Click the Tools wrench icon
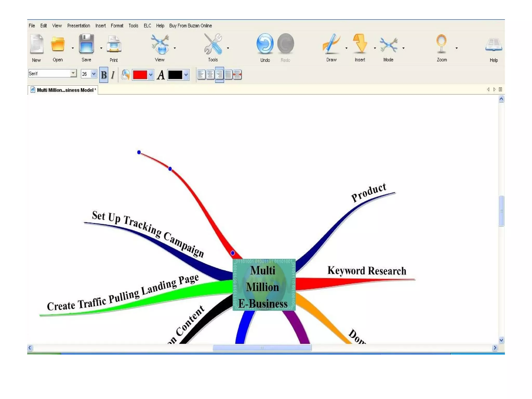 213,44
